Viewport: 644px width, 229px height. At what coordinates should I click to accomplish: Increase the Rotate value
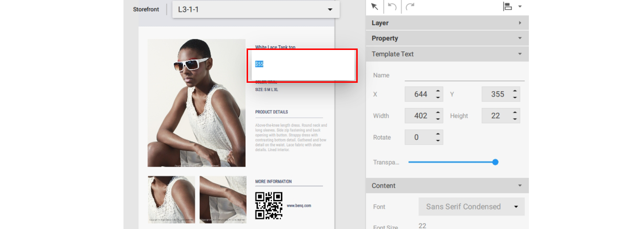click(x=438, y=134)
